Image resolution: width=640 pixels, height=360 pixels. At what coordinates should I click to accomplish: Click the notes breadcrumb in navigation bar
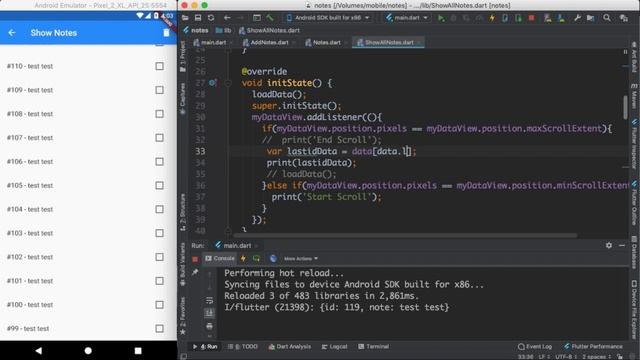(x=196, y=30)
